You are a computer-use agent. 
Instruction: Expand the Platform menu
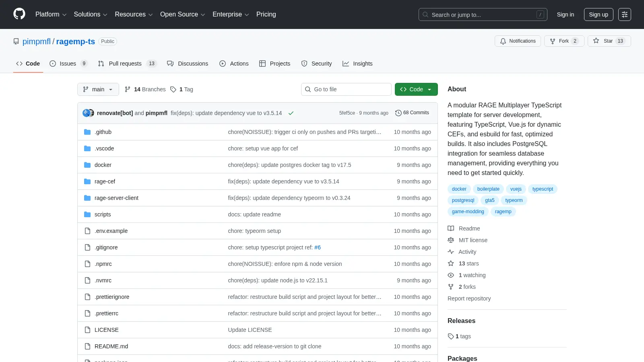[51, 14]
